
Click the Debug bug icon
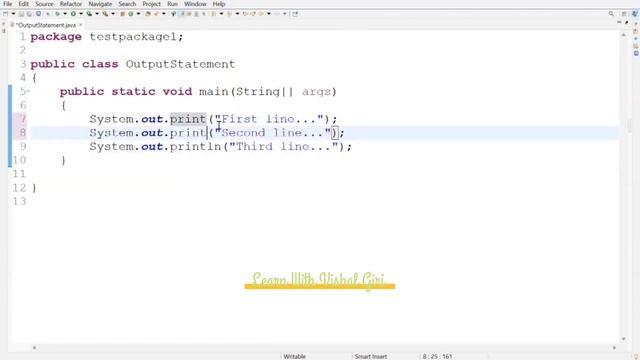click(57, 14)
